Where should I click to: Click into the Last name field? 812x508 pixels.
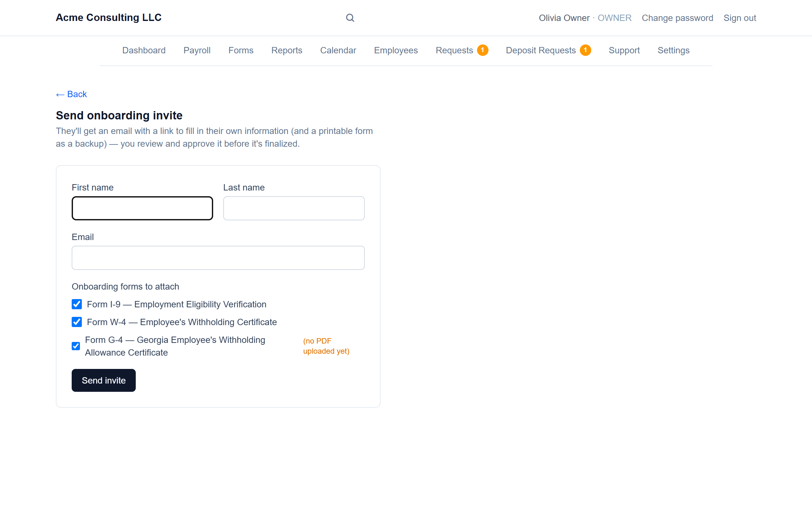[x=294, y=208]
